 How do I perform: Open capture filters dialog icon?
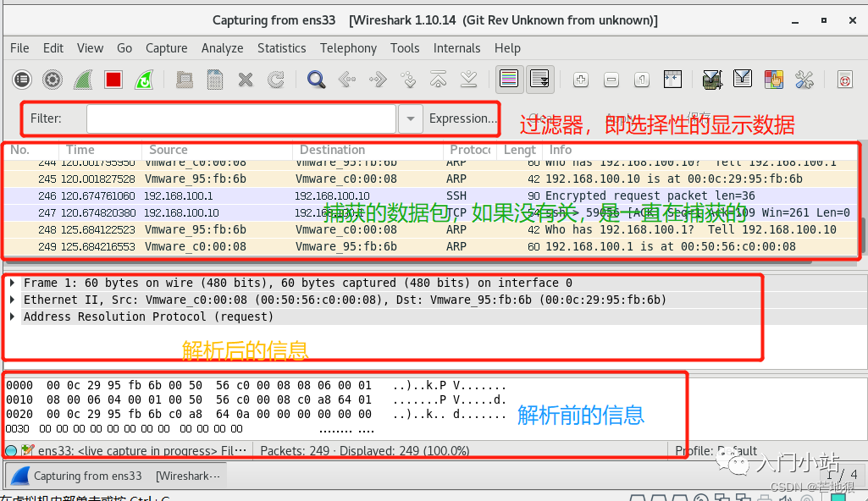712,80
